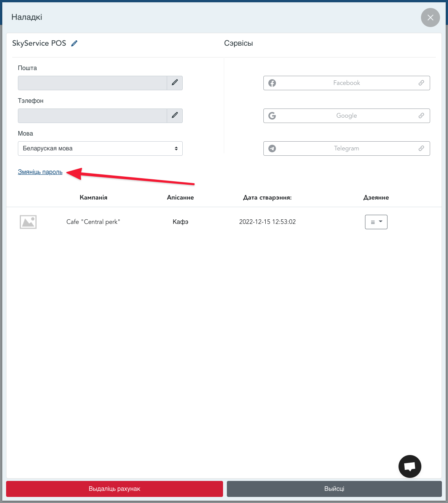Edit the Тэлефон phone field
This screenshot has width=448, height=503.
click(175, 115)
